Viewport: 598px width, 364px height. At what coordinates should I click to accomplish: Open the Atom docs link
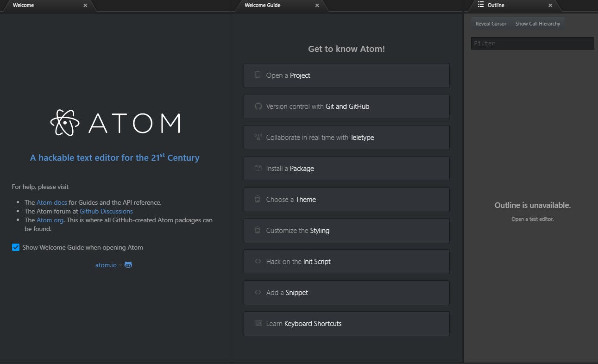tap(52, 202)
